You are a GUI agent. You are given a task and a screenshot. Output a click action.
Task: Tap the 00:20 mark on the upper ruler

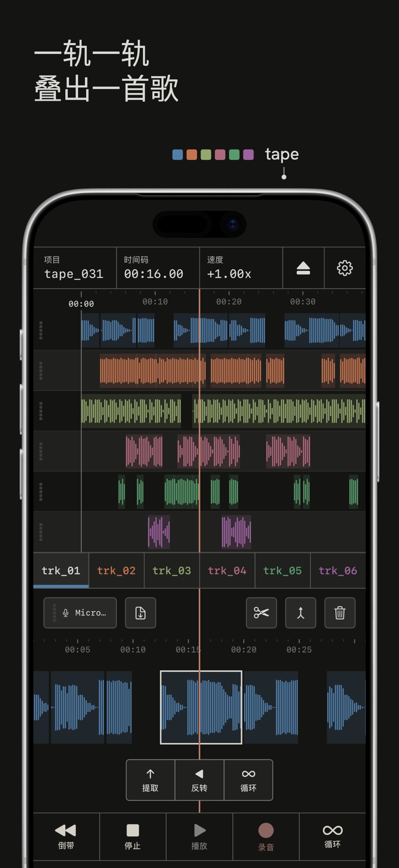pyautogui.click(x=229, y=301)
